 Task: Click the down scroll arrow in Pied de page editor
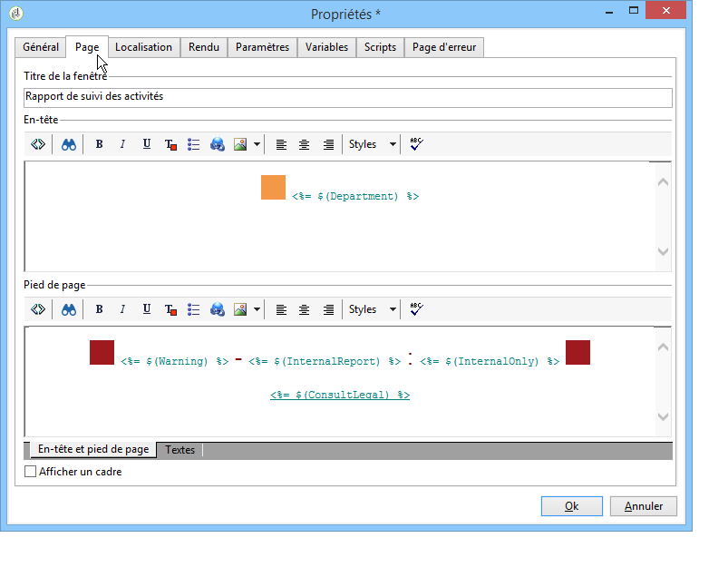tap(663, 416)
